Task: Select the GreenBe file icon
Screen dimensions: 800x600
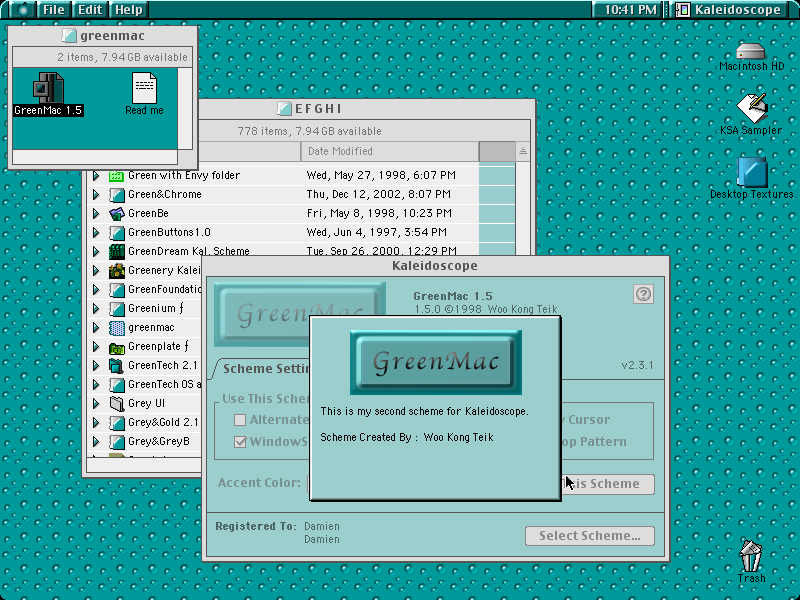Action: point(117,213)
